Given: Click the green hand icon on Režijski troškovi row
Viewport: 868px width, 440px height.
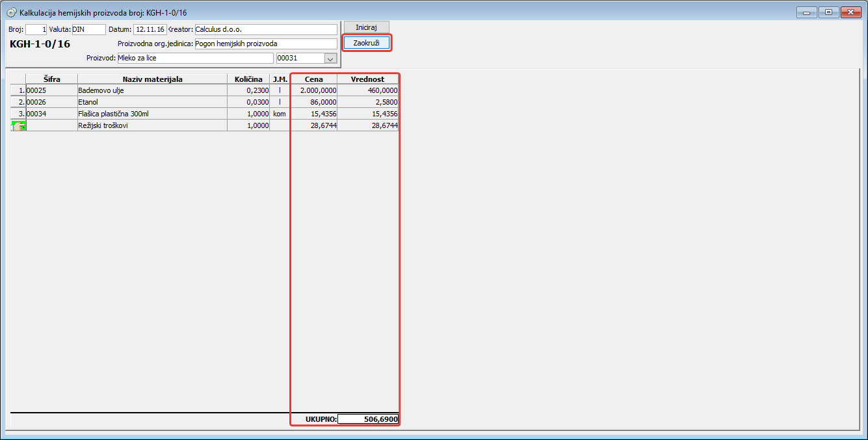Looking at the screenshot, I should (19, 125).
